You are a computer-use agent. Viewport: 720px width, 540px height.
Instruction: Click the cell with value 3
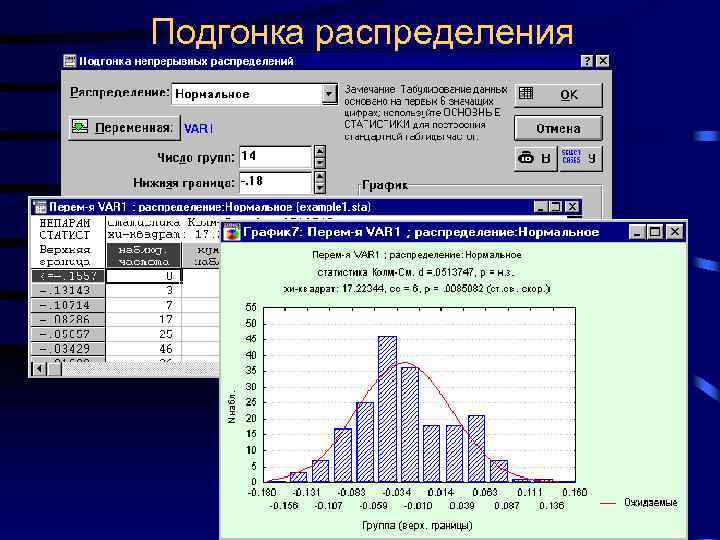[x=144, y=291]
